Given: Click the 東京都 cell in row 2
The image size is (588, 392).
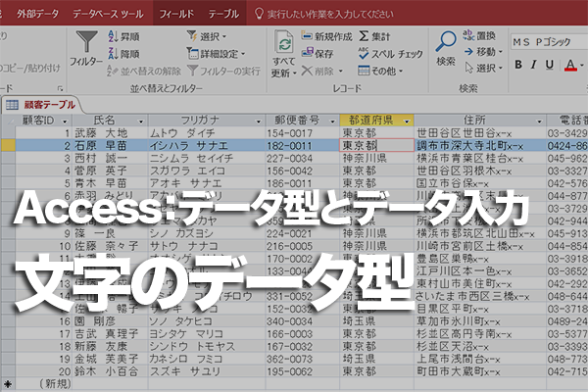Looking at the screenshot, I should (376, 146).
